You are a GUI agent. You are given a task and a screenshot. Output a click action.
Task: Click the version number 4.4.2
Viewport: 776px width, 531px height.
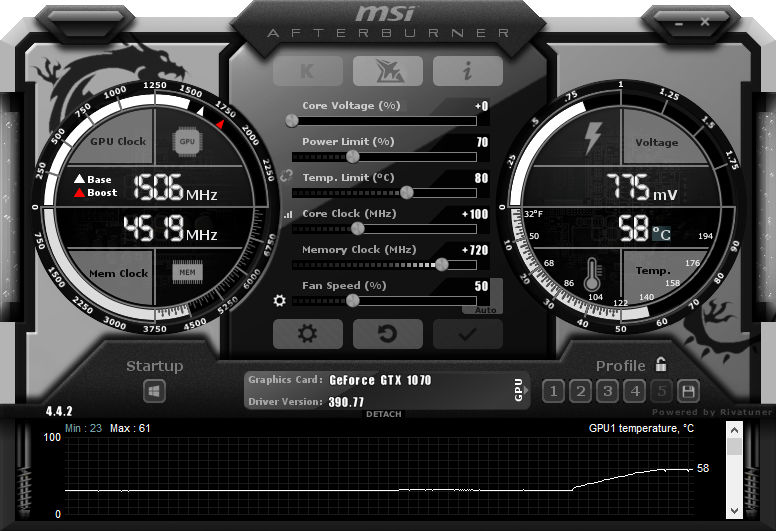pos(59,411)
